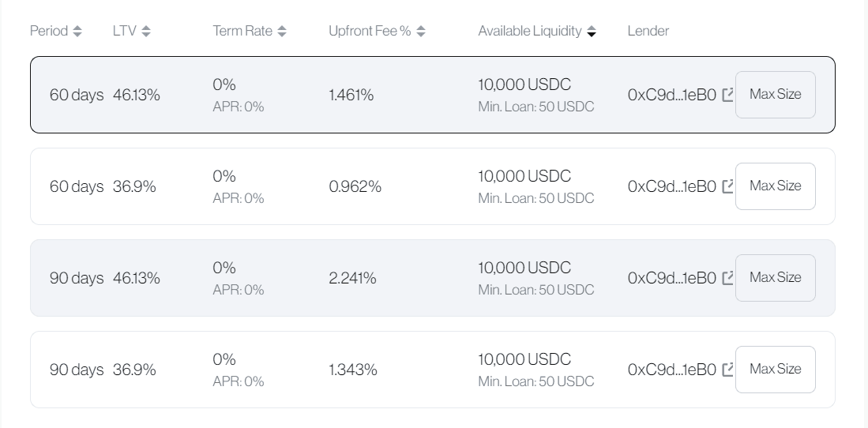This screenshot has height=428, width=868.
Task: Open lender address 0xC9d...1eB0 in last row
Action: pos(671,370)
